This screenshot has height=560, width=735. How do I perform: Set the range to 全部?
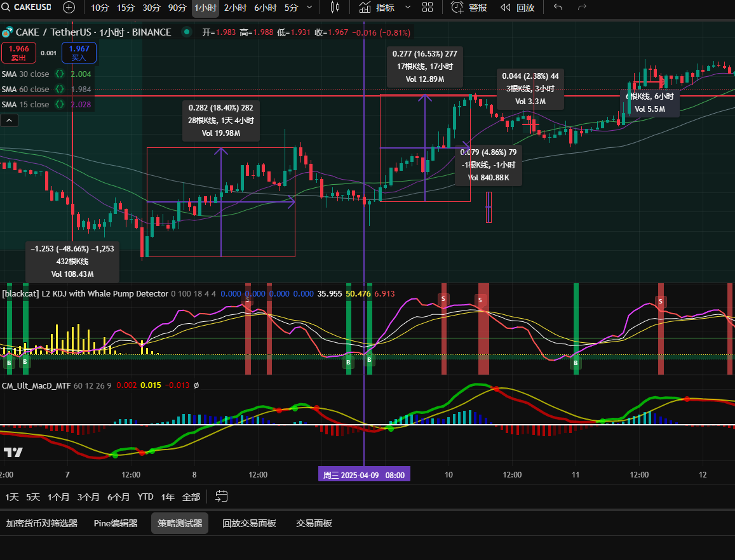click(x=191, y=497)
